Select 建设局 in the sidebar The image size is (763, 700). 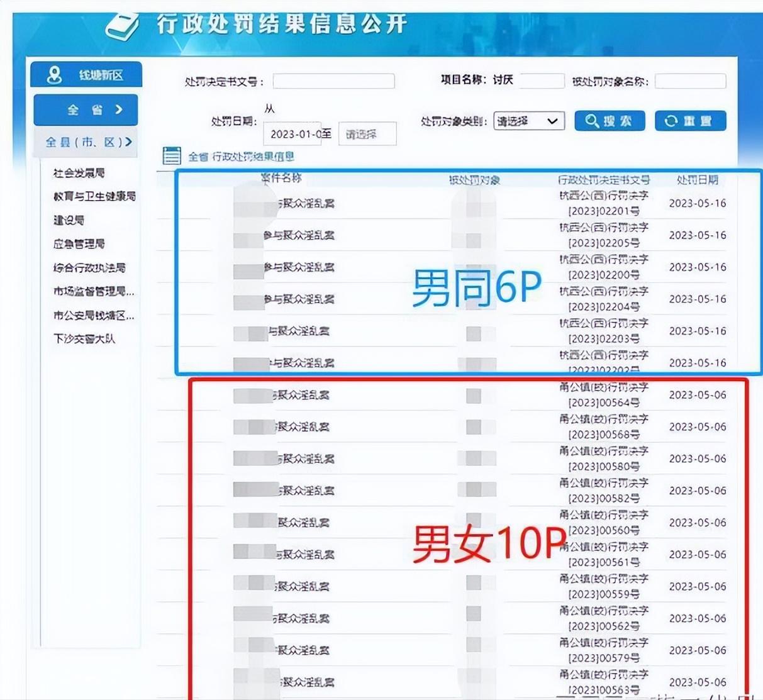point(69,220)
